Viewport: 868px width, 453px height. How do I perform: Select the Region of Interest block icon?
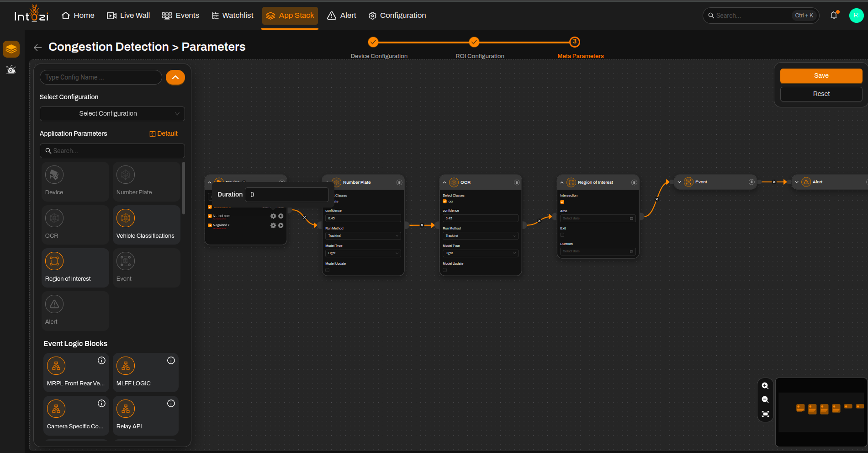pyautogui.click(x=54, y=261)
